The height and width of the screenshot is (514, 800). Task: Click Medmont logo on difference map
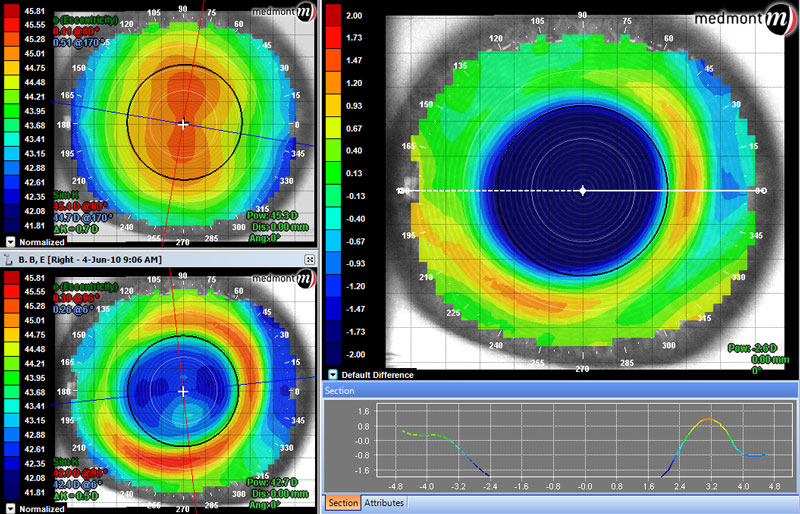(x=742, y=19)
